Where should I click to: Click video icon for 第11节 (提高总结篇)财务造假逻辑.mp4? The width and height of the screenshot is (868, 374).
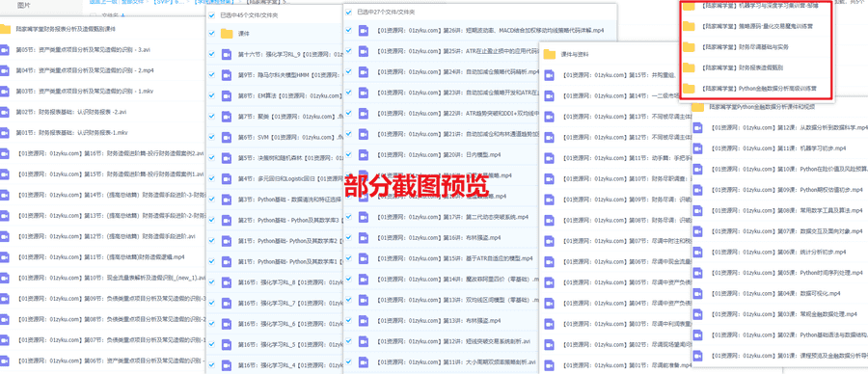click(5, 256)
